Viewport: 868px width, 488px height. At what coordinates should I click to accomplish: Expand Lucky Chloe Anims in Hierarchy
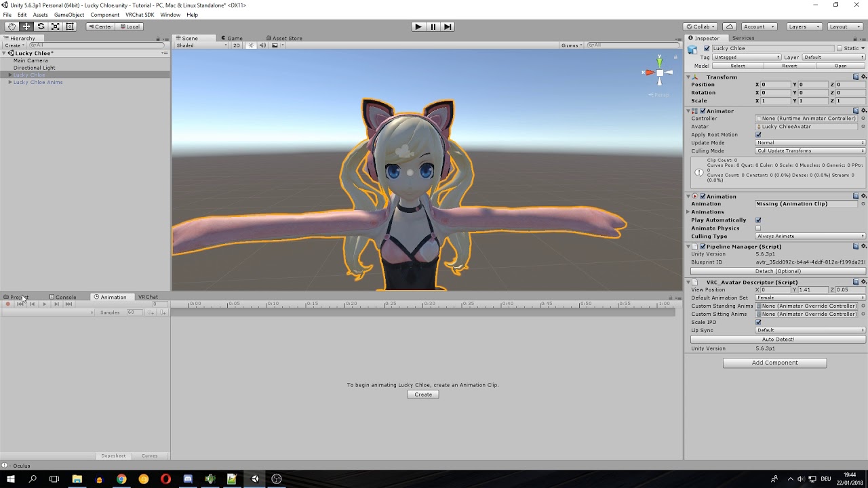(10, 83)
